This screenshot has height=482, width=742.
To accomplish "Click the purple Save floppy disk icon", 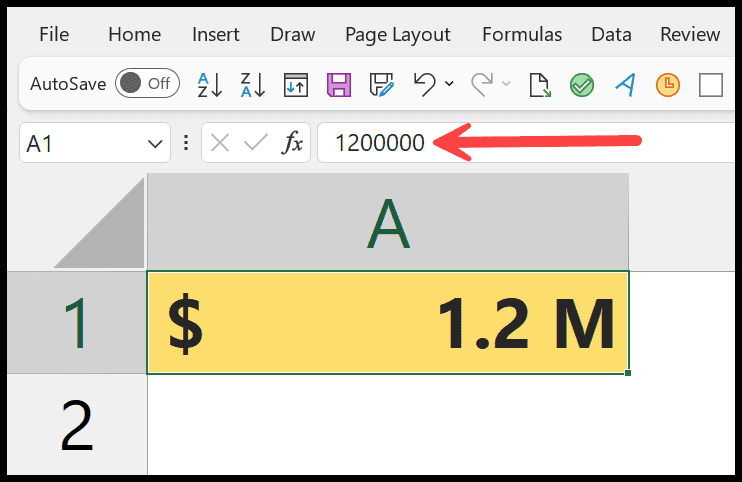I will pyautogui.click(x=339, y=85).
